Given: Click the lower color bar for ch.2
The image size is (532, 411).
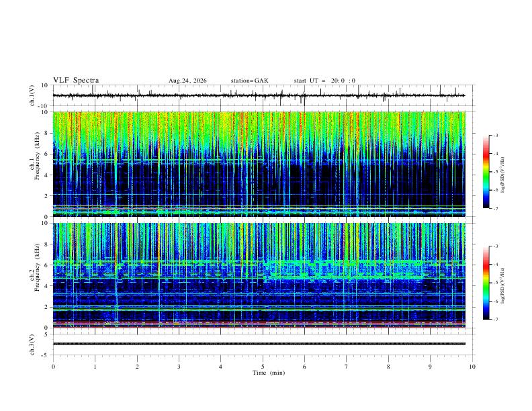Looking at the screenshot, I should tap(486, 283).
